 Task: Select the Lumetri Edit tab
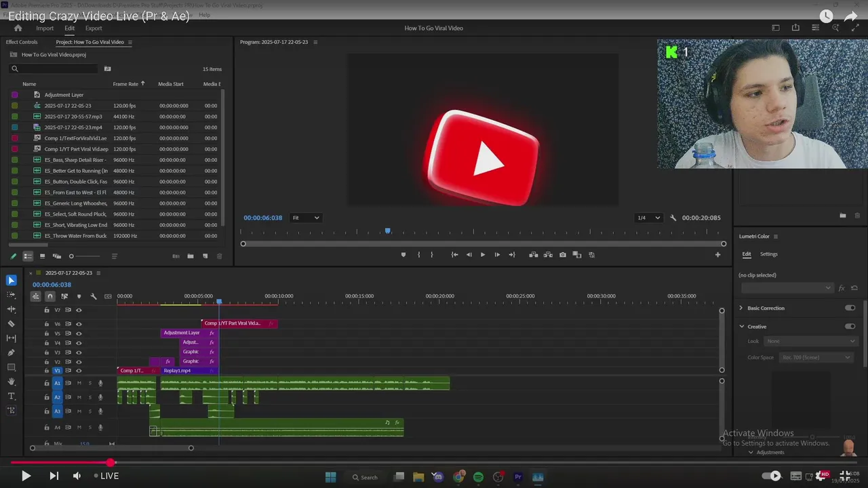pyautogui.click(x=747, y=254)
